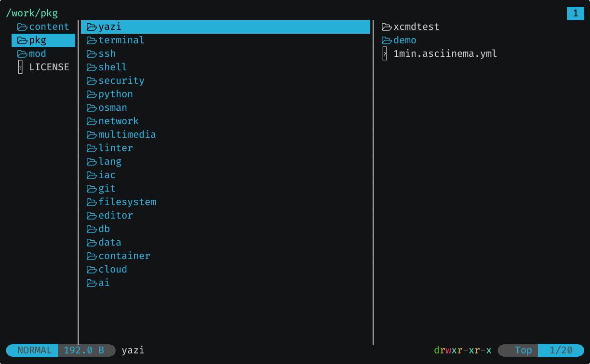Select the network directory entry
Viewport: 590px width, 364px height.
click(x=119, y=121)
